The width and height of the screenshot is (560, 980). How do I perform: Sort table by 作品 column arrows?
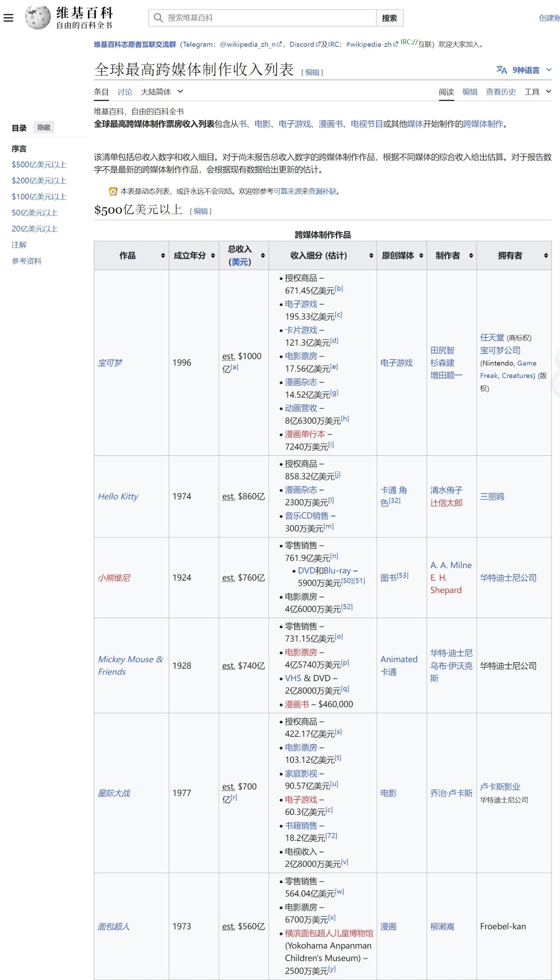click(x=163, y=256)
